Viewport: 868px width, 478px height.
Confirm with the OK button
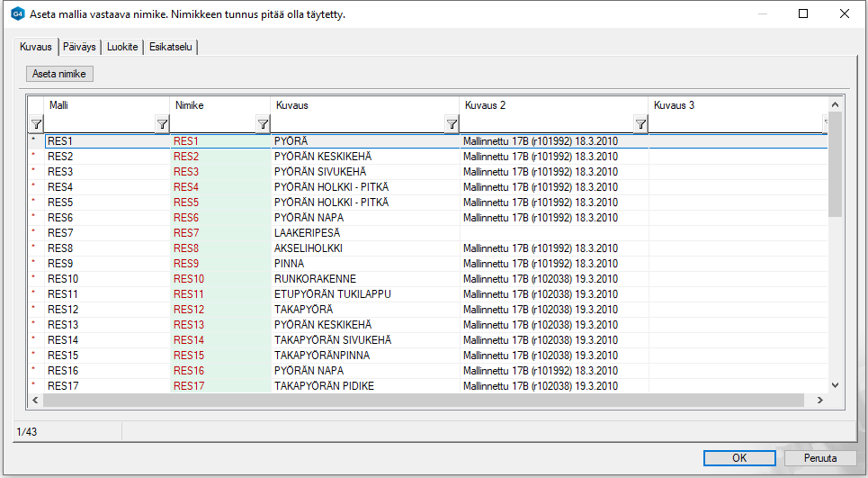(x=738, y=457)
